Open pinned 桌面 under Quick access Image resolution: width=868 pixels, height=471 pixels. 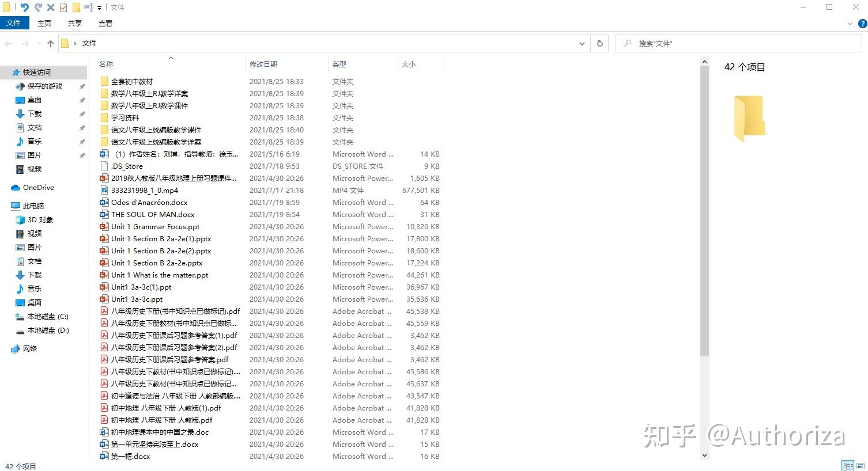point(35,100)
